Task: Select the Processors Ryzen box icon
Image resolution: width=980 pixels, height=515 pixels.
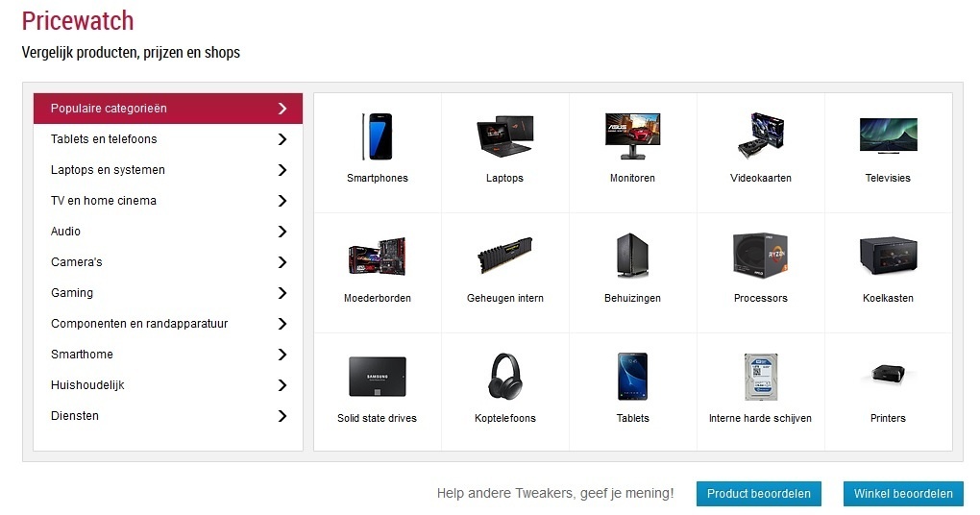Action: point(760,256)
